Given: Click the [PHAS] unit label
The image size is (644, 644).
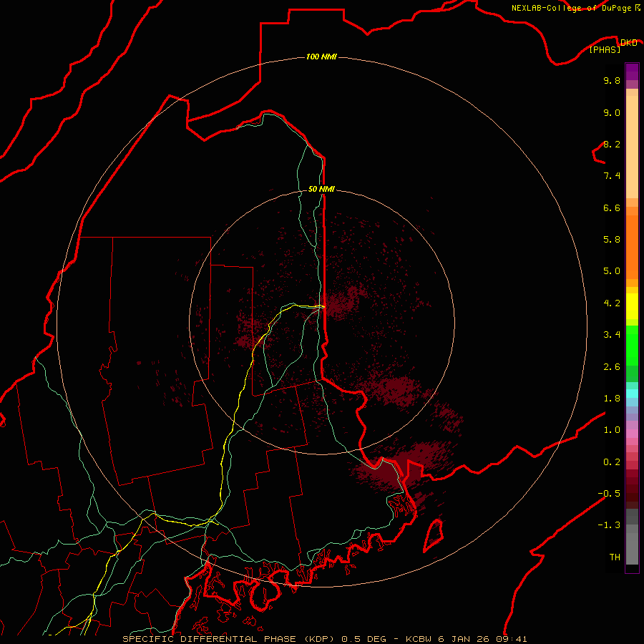Looking at the screenshot, I should [605, 49].
